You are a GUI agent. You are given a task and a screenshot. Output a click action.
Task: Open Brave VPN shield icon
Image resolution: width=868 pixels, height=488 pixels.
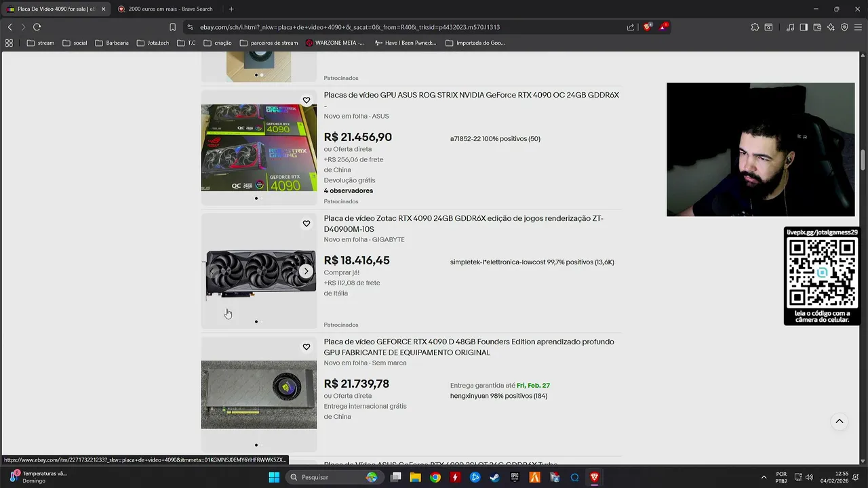tap(844, 27)
